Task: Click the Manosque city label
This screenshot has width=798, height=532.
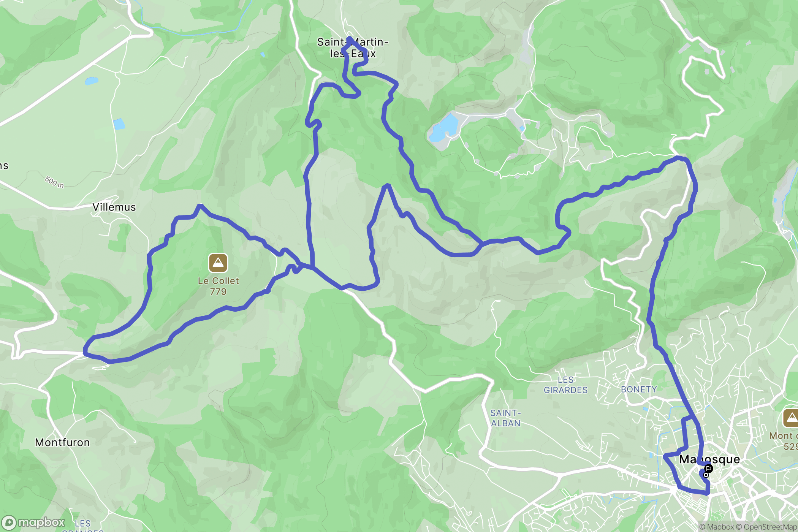Action: 709,459
